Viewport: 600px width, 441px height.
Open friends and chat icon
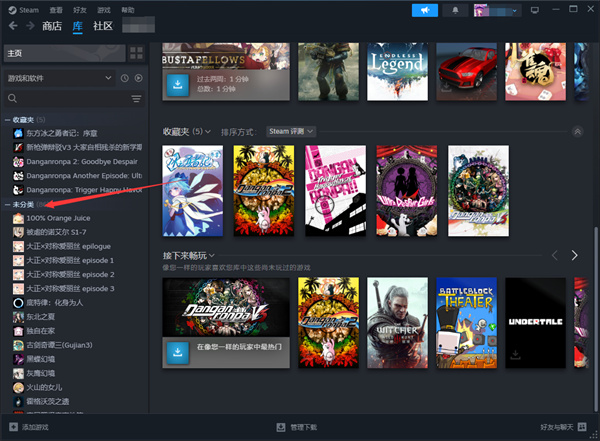[582, 427]
